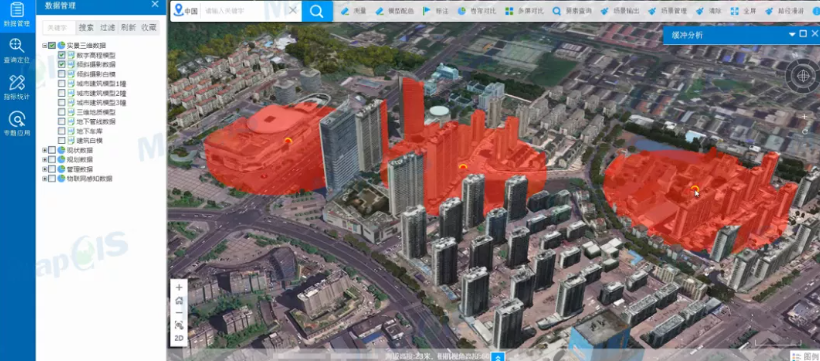
Task: Click the map zoom-in plus button
Action: click(179, 287)
